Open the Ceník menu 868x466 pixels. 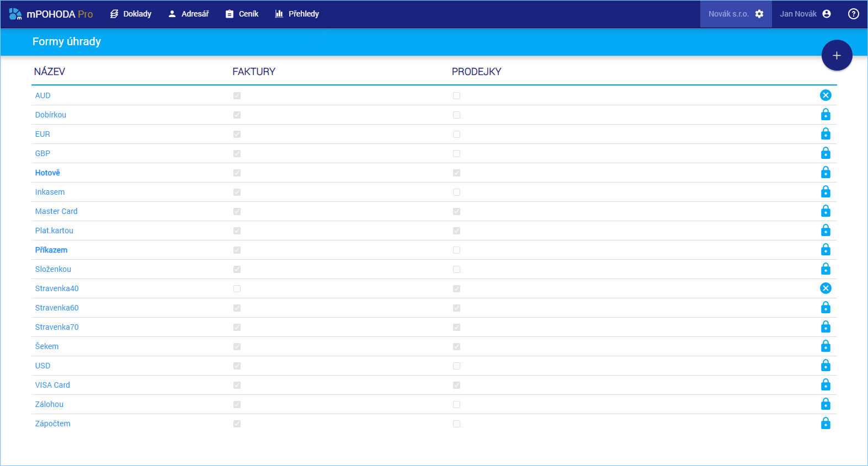(242, 14)
